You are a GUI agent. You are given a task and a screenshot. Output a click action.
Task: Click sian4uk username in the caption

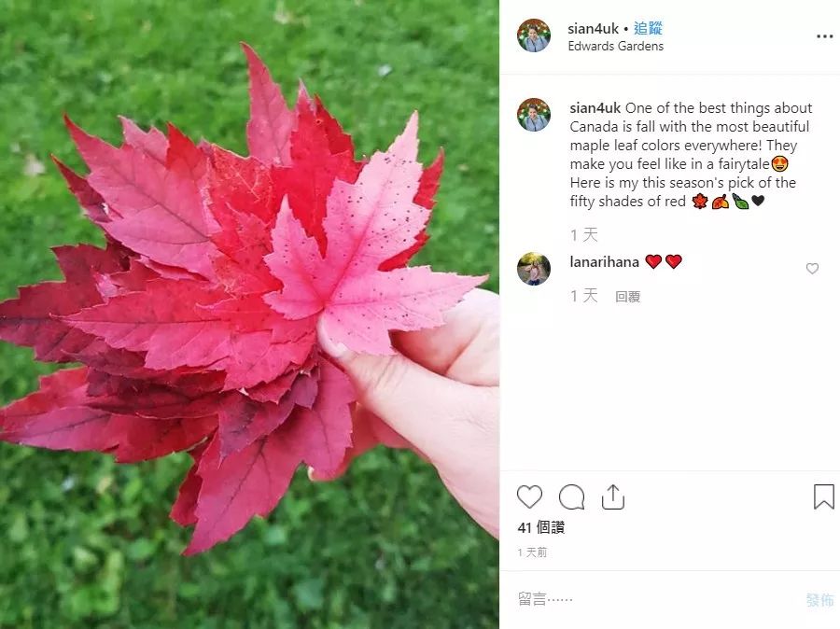[x=595, y=107]
